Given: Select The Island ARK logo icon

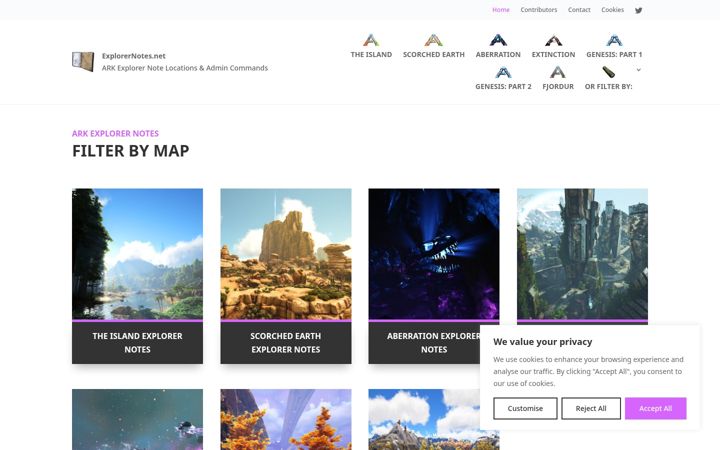Looking at the screenshot, I should tap(371, 40).
